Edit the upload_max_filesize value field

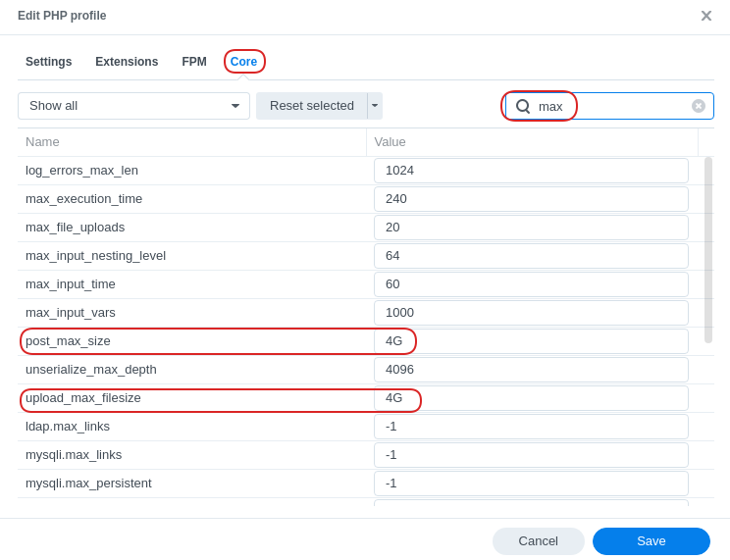(x=531, y=398)
